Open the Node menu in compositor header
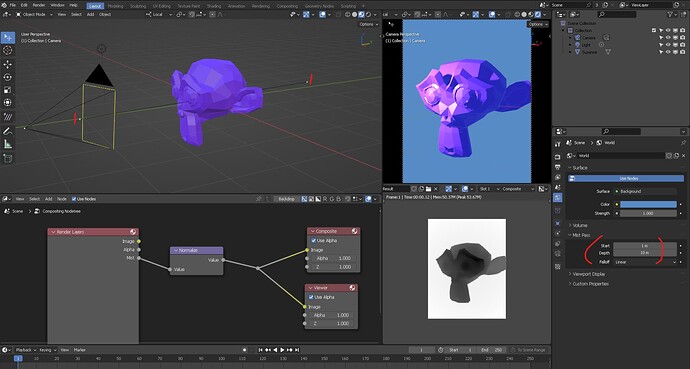This screenshot has height=369, width=690. pos(62,199)
